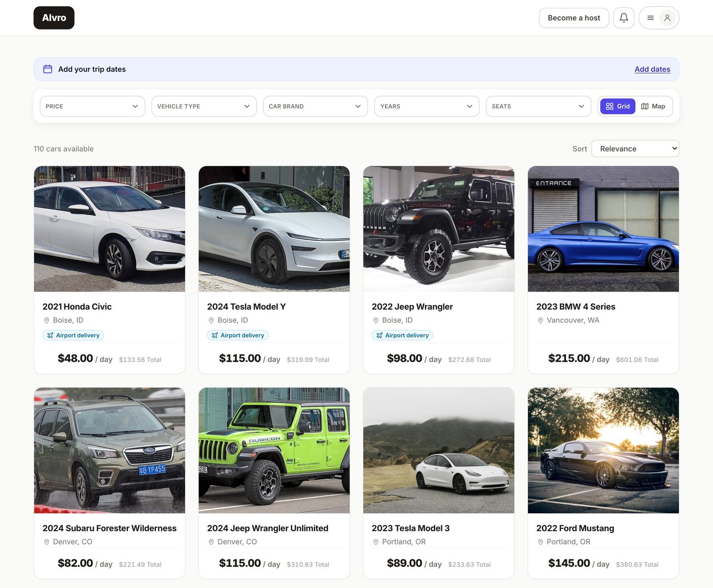Click the blue BMW 4 Series photo
Image resolution: width=713 pixels, height=588 pixels.
point(603,229)
